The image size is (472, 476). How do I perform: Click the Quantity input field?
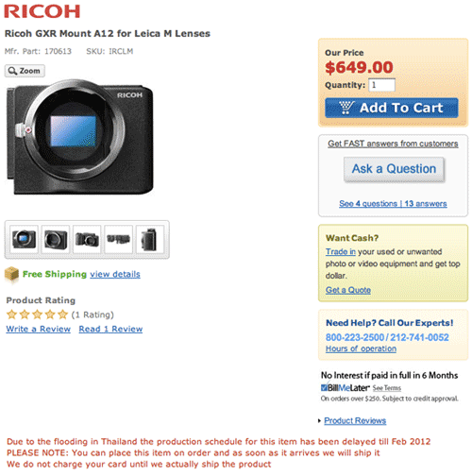pyautogui.click(x=381, y=85)
